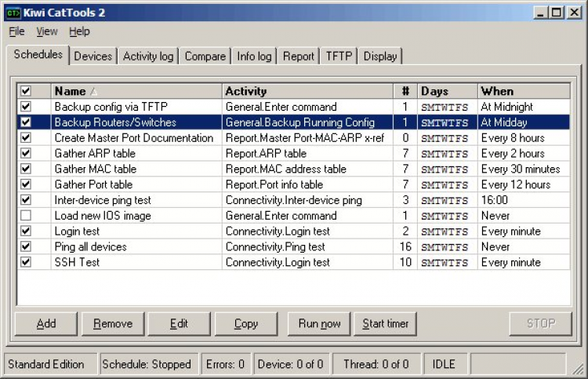Sort by the Days column header
This screenshot has height=379, width=588.
coord(448,91)
